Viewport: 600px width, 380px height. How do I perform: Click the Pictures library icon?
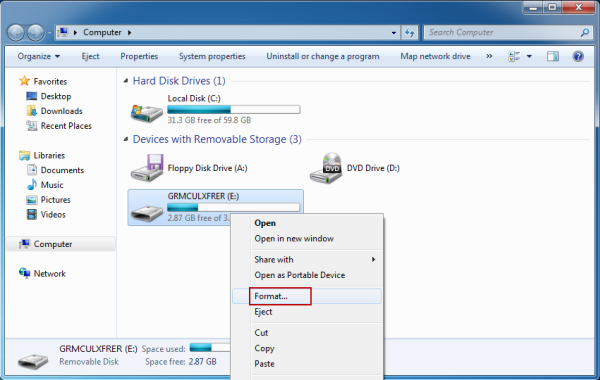(32, 200)
